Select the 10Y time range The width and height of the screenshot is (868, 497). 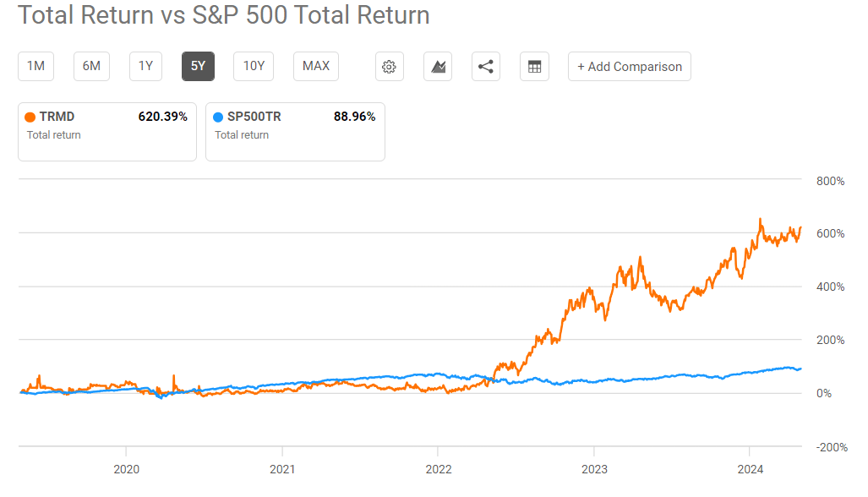click(x=253, y=66)
